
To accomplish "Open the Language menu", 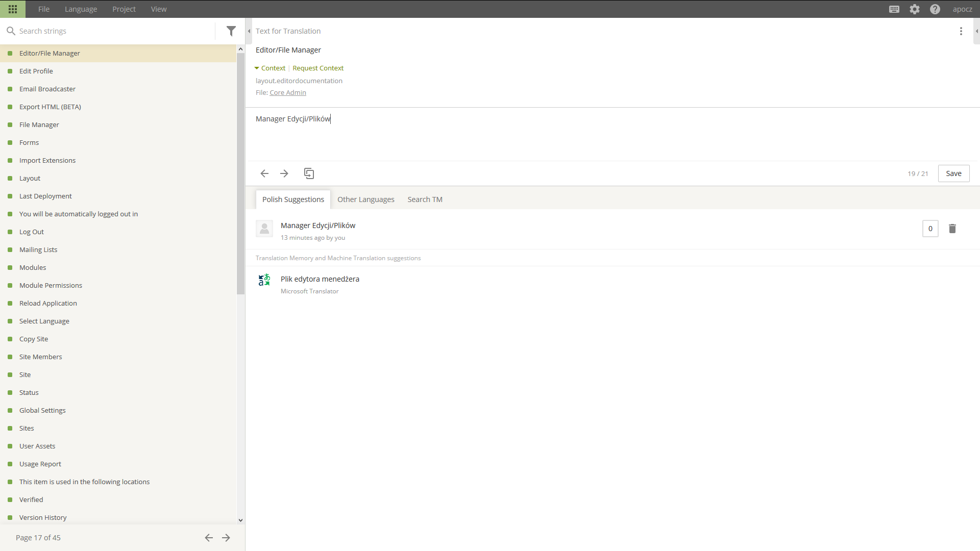I will pyautogui.click(x=81, y=9).
